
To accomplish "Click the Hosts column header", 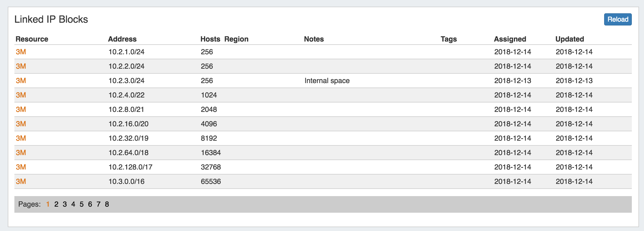I will (x=210, y=39).
